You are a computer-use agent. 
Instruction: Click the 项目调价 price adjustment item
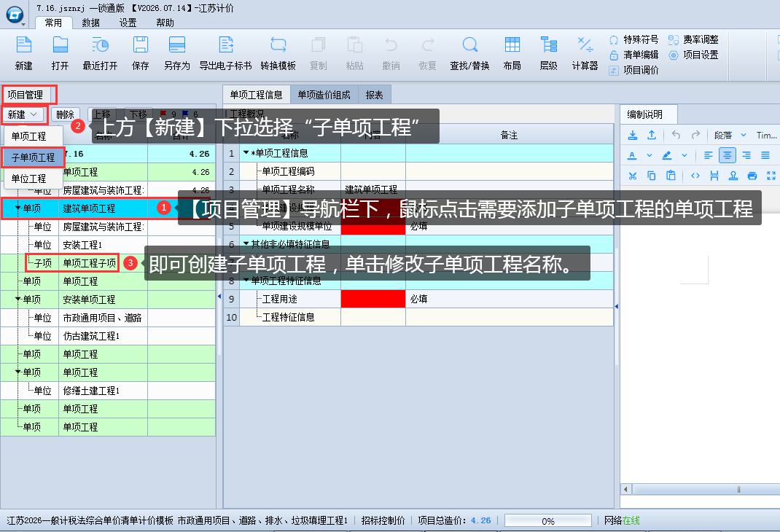click(633, 70)
